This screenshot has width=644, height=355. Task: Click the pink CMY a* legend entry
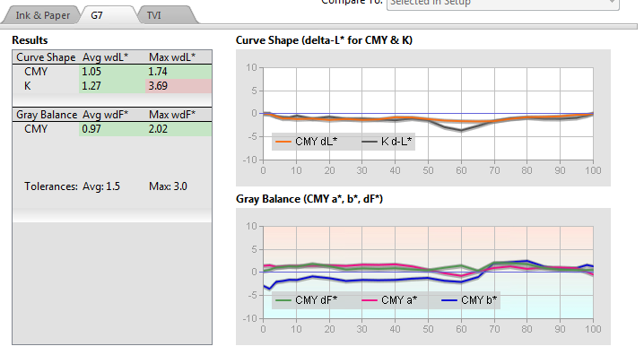(389, 300)
